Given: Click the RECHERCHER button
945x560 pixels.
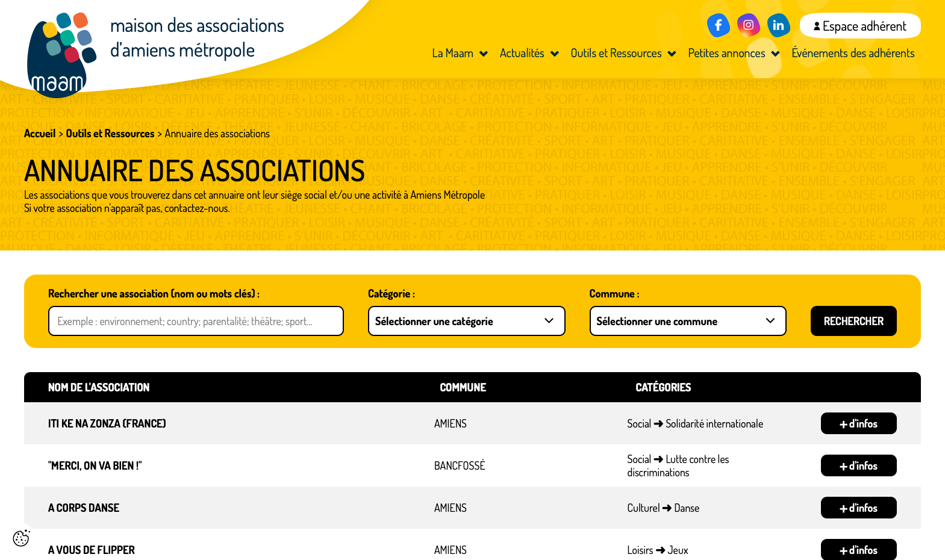Looking at the screenshot, I should [853, 321].
